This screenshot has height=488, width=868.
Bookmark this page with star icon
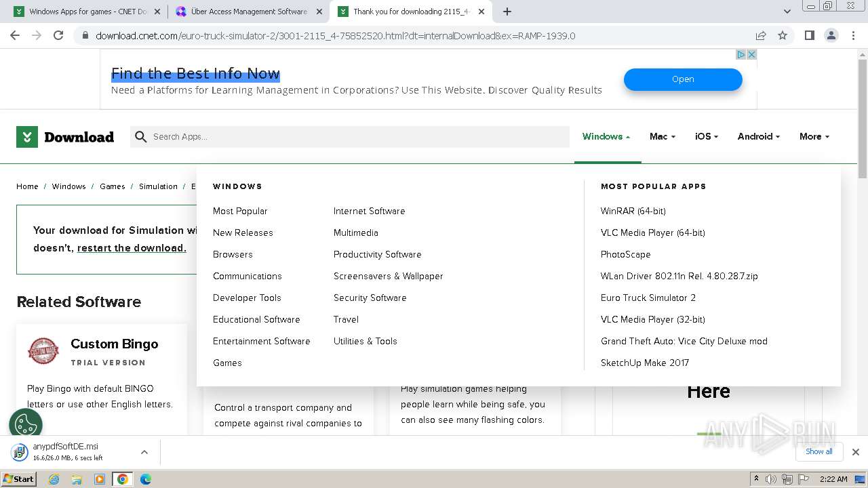pyautogui.click(x=783, y=35)
